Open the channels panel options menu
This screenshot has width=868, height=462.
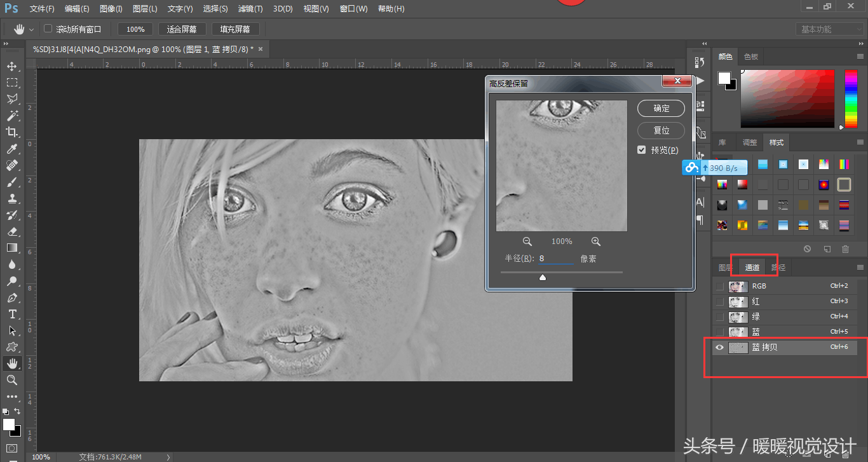coord(860,268)
